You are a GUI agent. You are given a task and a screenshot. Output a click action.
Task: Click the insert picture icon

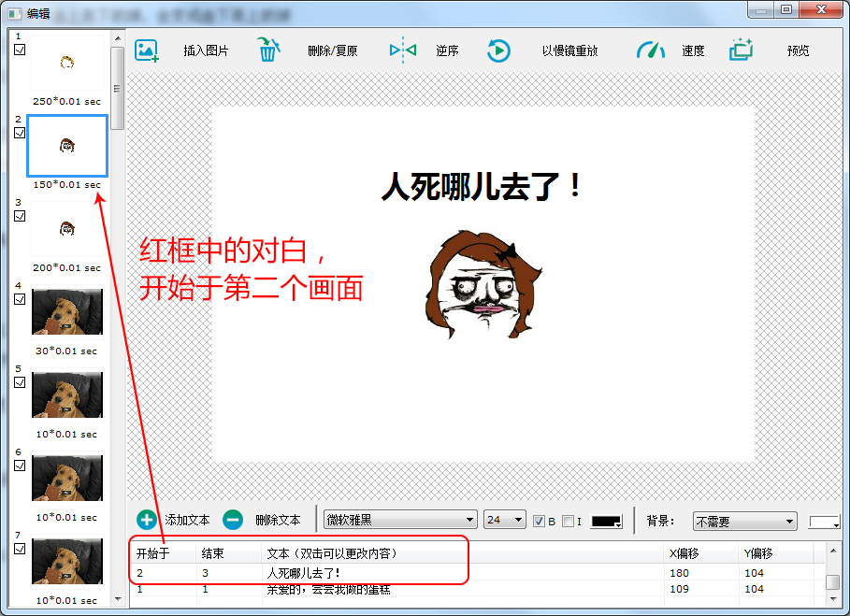[x=147, y=50]
